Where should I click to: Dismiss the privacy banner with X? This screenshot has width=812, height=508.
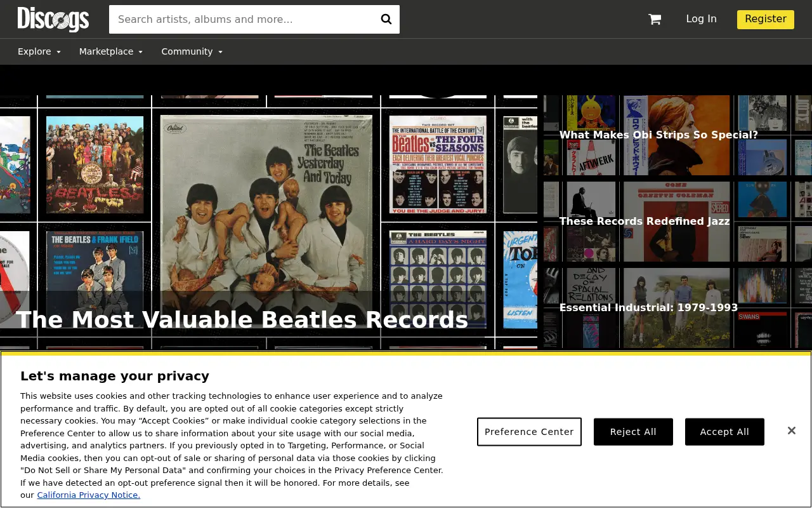point(792,431)
